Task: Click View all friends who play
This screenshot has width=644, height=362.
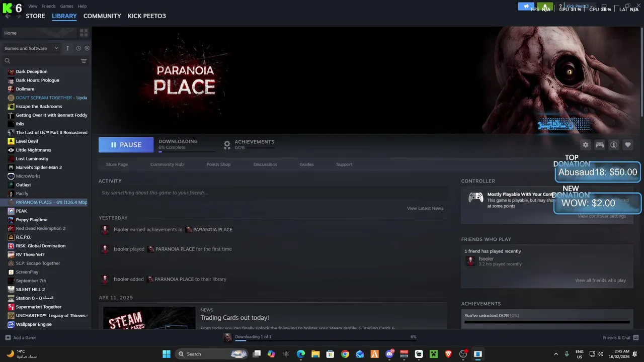Action: (x=601, y=281)
